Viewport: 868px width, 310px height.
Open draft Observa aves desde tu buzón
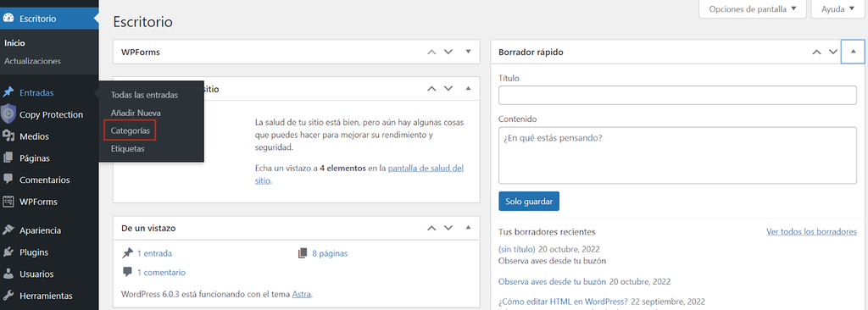pyautogui.click(x=553, y=281)
